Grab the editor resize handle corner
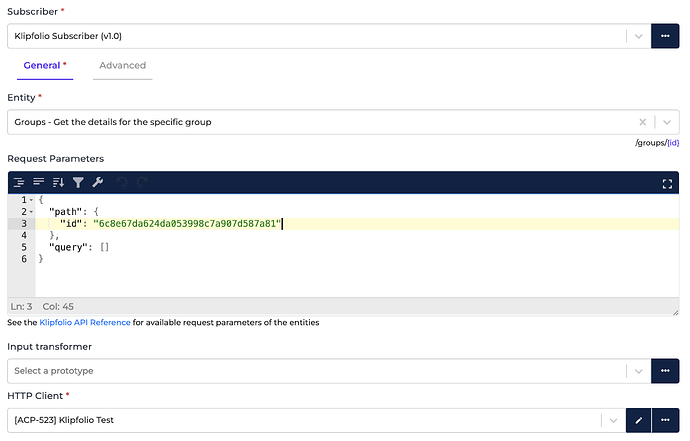690x441 pixels. [x=675, y=312]
